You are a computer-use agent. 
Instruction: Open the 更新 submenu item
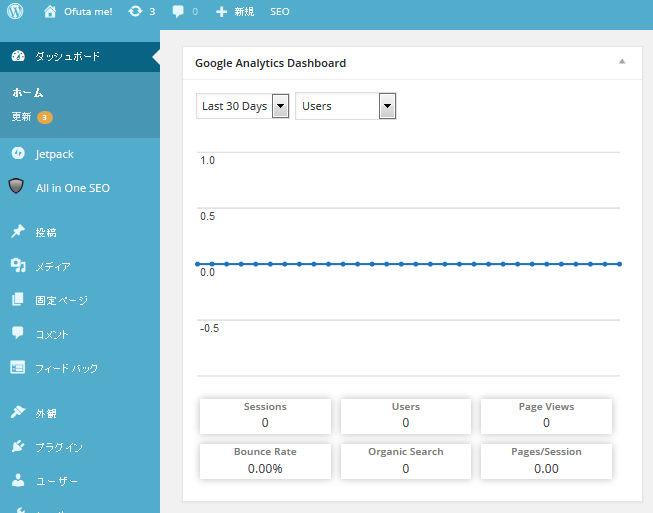click(x=21, y=117)
